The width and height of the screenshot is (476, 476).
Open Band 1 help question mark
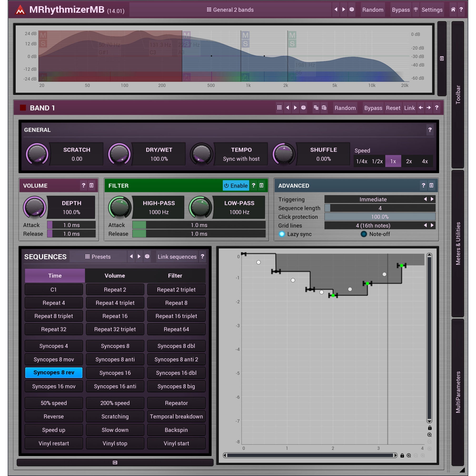[436, 108]
